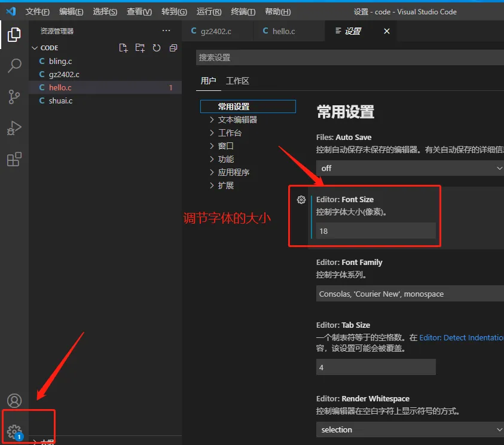Open Source Control view
Image resolution: width=504 pixels, height=445 pixels.
[14, 97]
